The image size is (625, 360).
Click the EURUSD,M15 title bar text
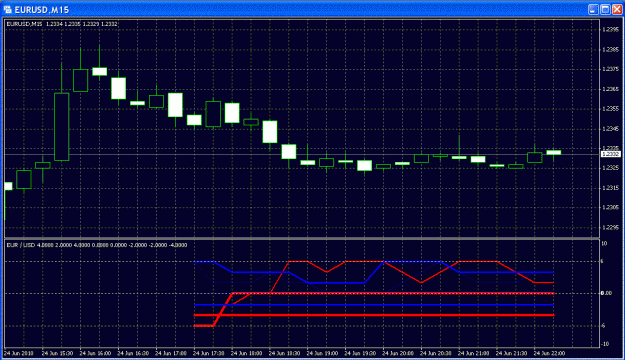click(42, 10)
